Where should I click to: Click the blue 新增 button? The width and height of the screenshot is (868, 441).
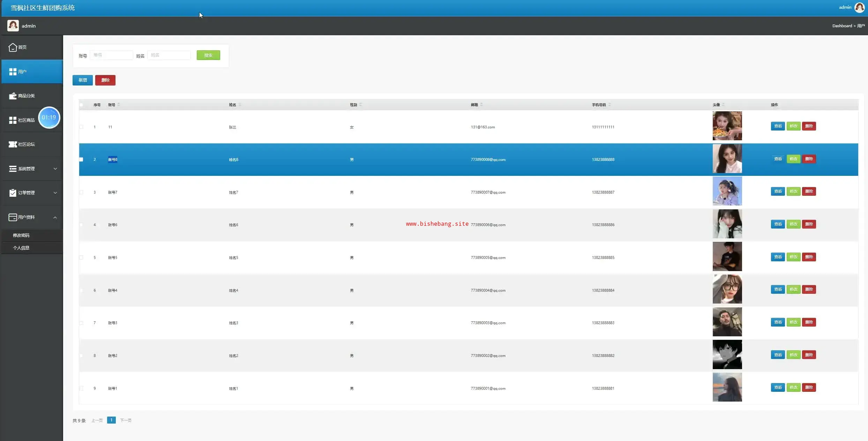(x=83, y=80)
